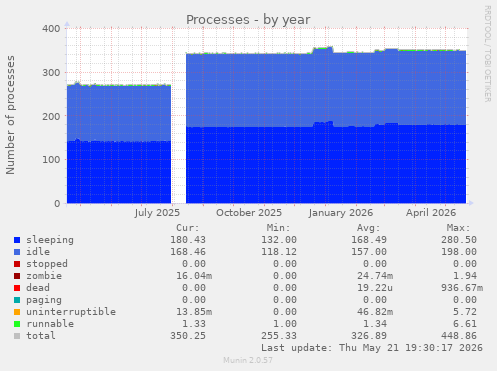Click the 'Processes - by year' title

(248, 20)
